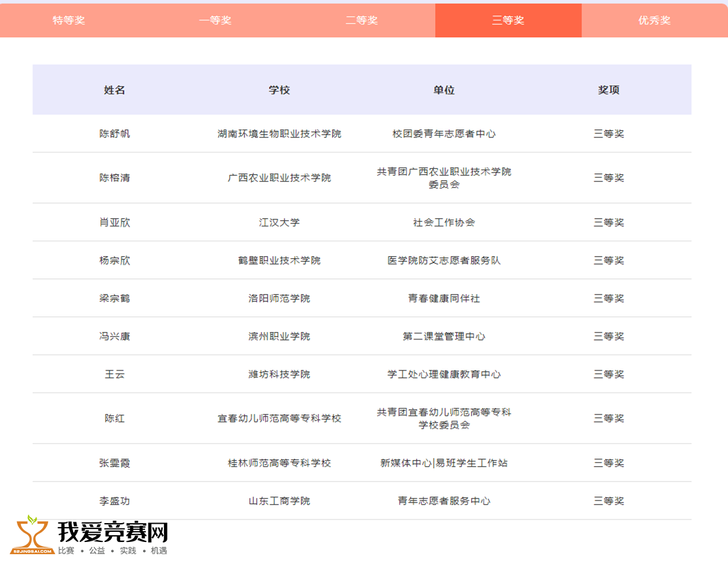Viewport: 728px width, 563px height.
Task: Open the 一等奖 tab
Action: pyautogui.click(x=216, y=20)
